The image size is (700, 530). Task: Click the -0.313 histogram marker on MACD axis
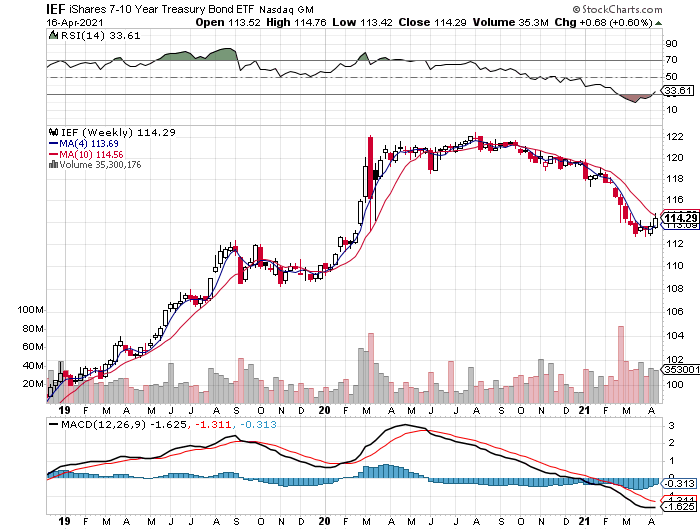click(679, 484)
